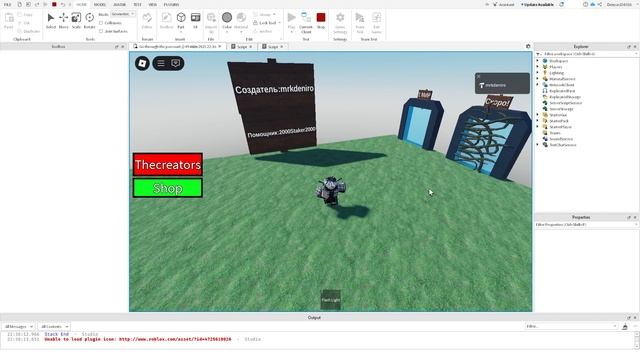The image size is (640, 360).
Task: Click the red stop icon in quick access bar
Action: tap(54, 4)
